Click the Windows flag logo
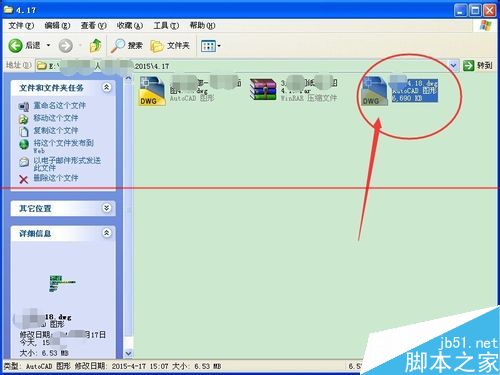 [485, 26]
